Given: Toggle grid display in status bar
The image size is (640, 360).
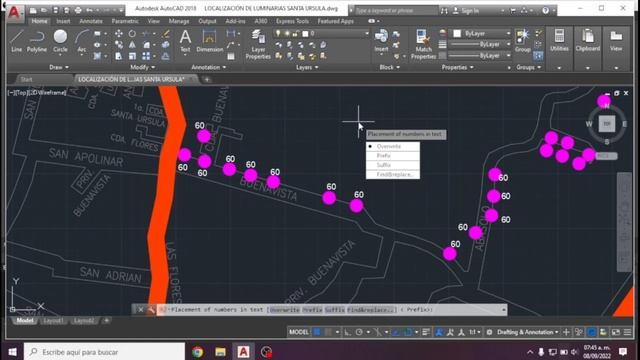Looking at the screenshot, I should pyautogui.click(x=317, y=332).
